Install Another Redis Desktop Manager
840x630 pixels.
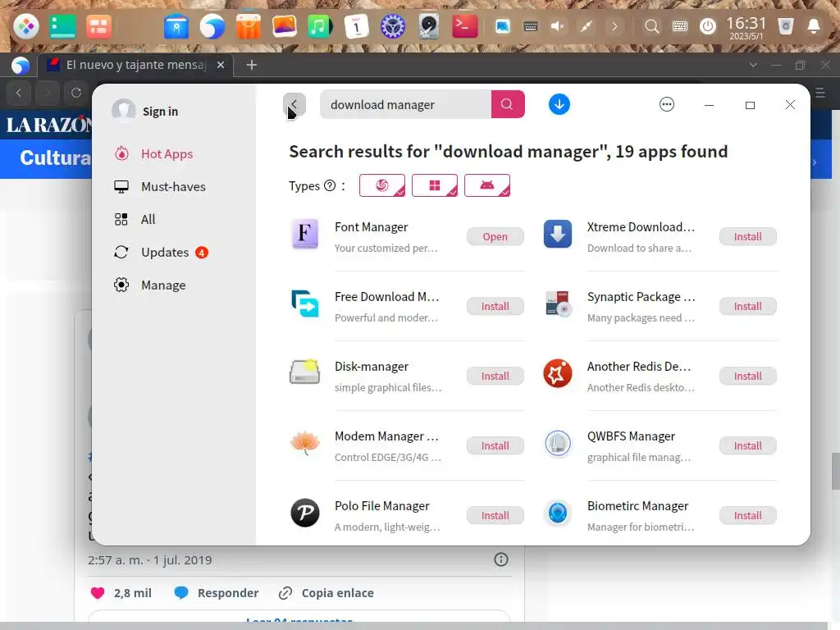(x=748, y=376)
